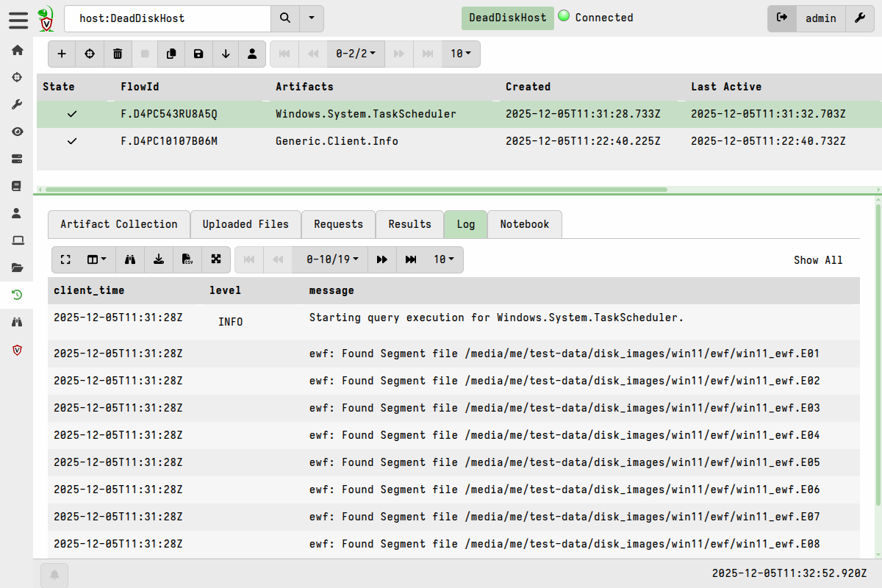Toggle Show All log messages
This screenshot has height=588, width=882.
(x=817, y=260)
